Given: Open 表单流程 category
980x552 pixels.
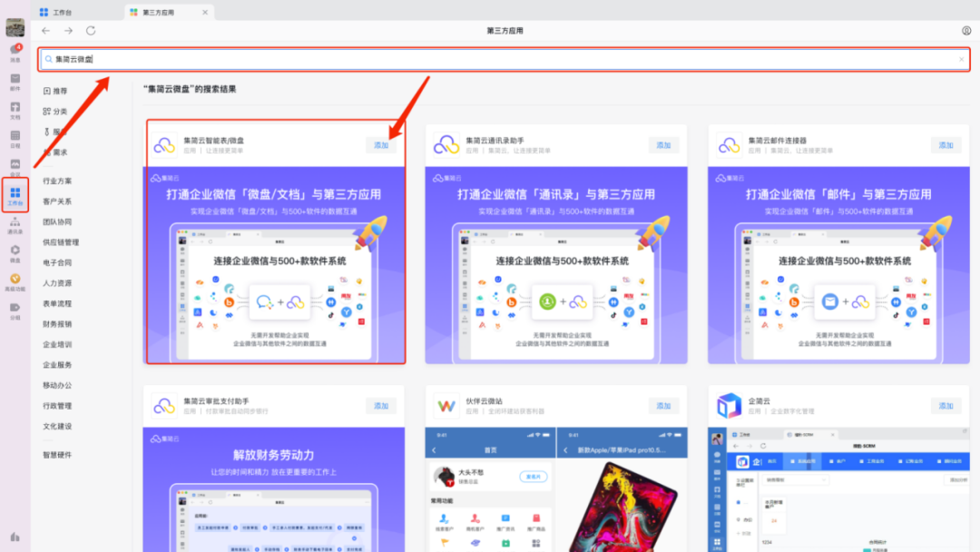Looking at the screenshot, I should (57, 304).
